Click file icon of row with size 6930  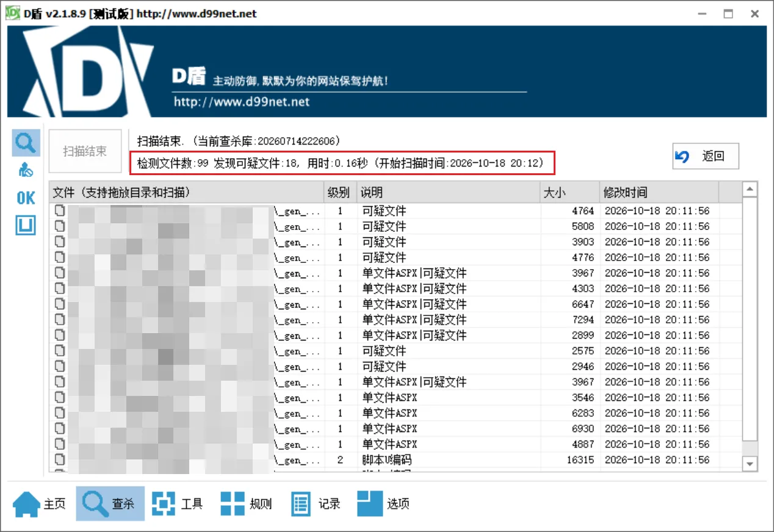59,429
